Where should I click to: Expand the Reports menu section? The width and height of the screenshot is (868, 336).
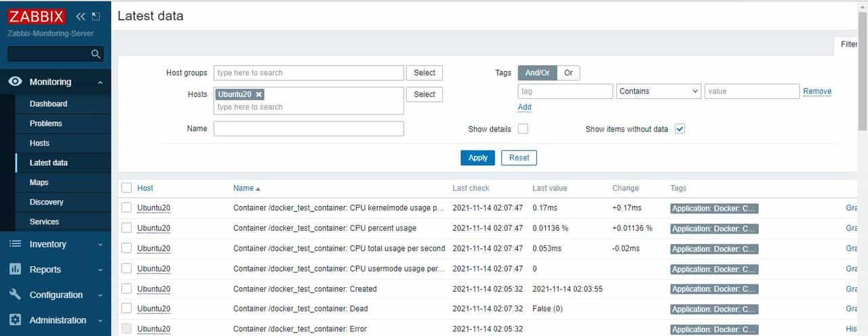[x=100, y=270]
